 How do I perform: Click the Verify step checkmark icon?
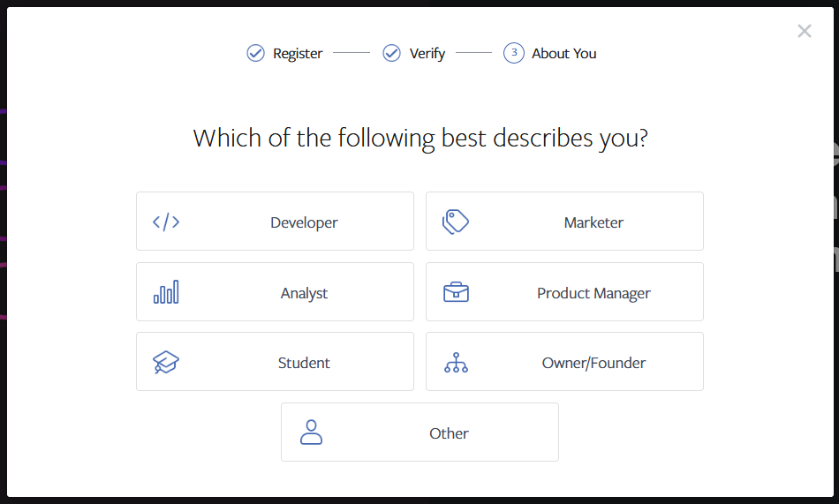coord(391,53)
